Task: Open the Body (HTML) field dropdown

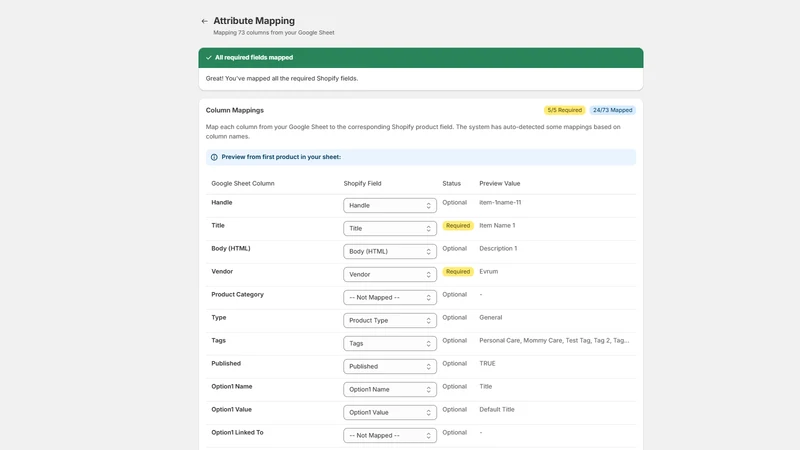Action: point(390,251)
